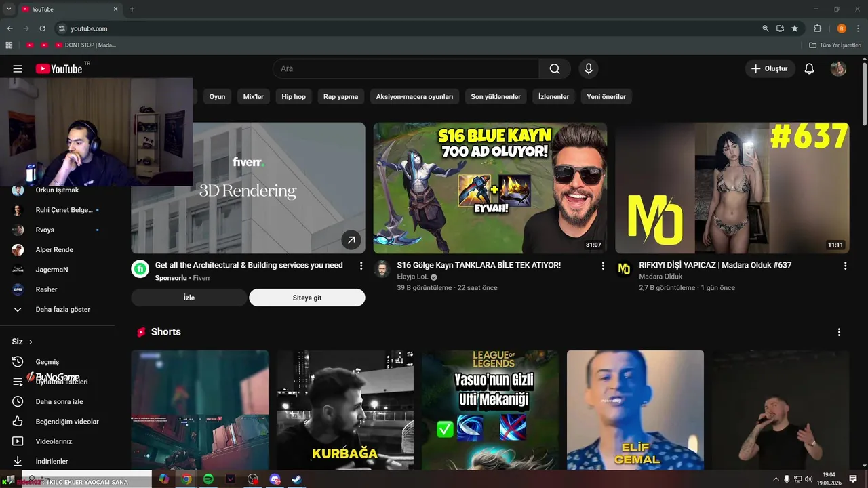Open the apps grid in bookmarks bar
The width and height of the screenshot is (868, 488).
pyautogui.click(x=9, y=45)
